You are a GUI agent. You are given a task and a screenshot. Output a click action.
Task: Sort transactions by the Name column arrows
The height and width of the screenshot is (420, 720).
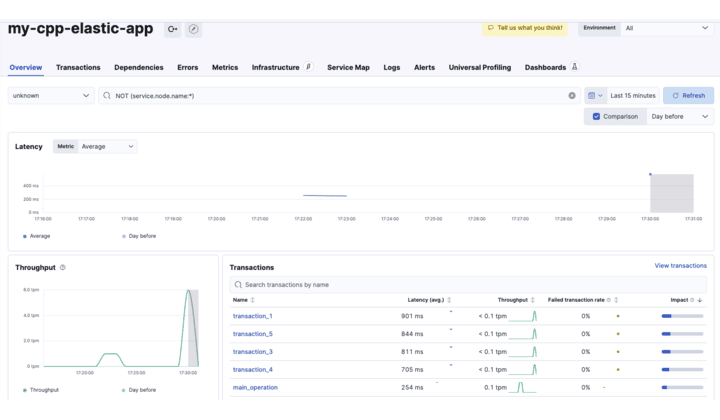tap(252, 300)
